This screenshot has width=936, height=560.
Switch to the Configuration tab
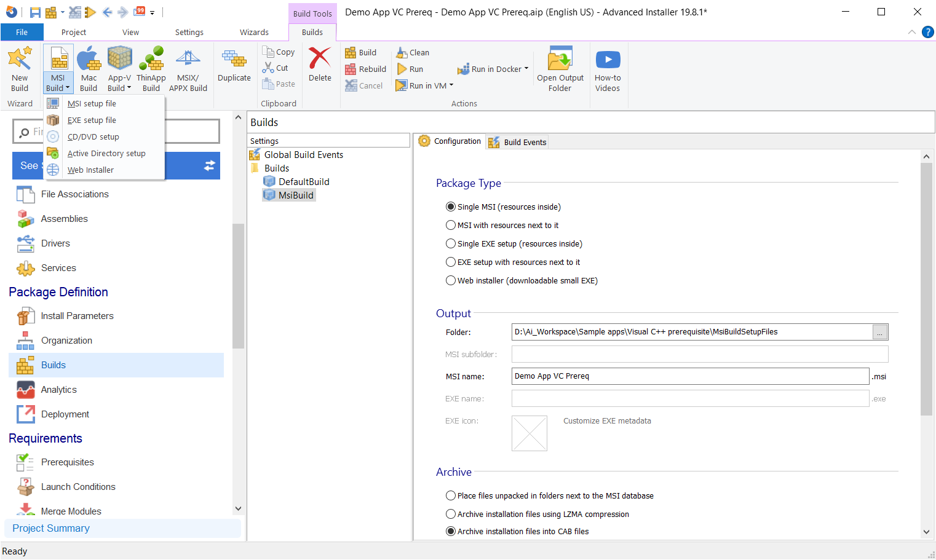click(450, 141)
